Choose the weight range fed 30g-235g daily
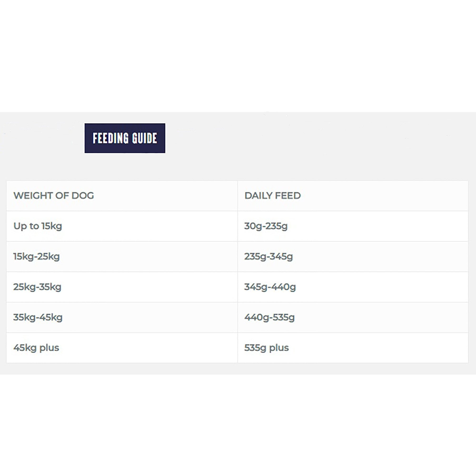 (38, 226)
